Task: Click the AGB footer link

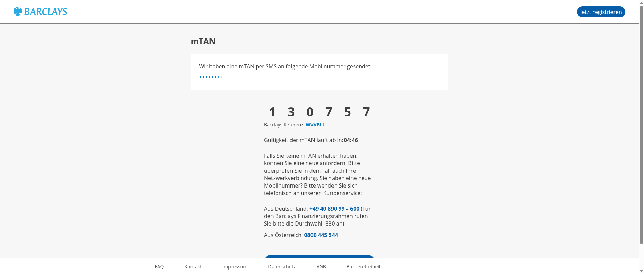Action: click(x=321, y=267)
